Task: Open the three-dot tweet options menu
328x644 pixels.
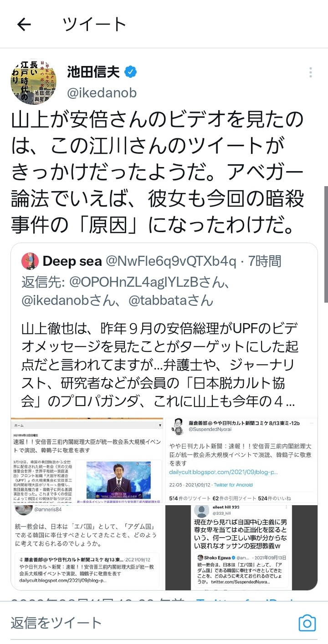Action: click(x=310, y=73)
